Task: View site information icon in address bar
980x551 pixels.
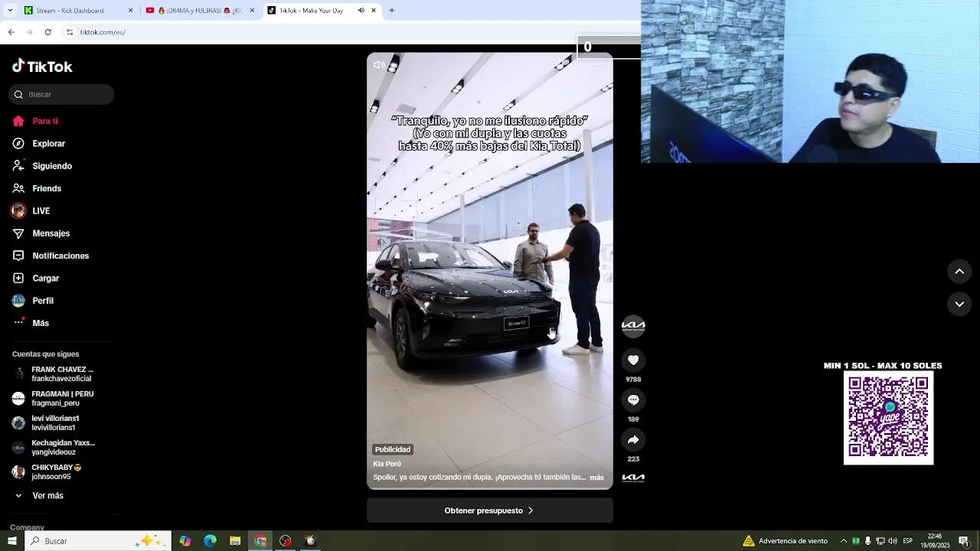Action: [x=70, y=32]
